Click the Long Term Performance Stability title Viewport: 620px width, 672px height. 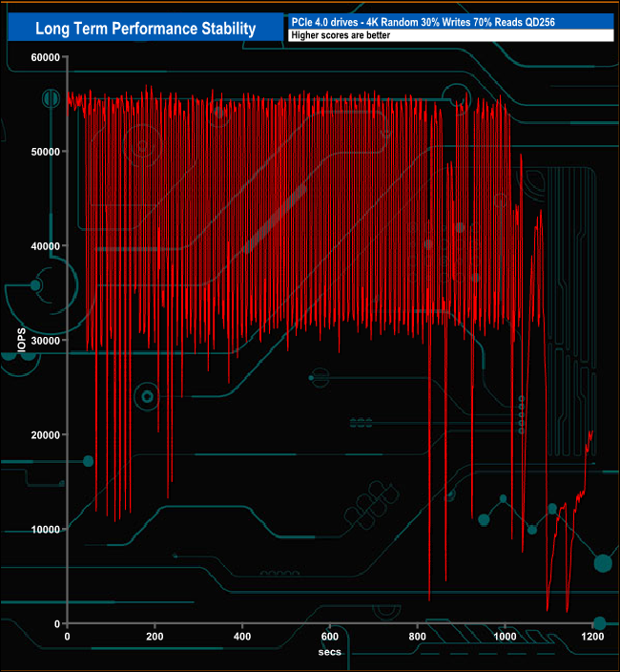146,29
